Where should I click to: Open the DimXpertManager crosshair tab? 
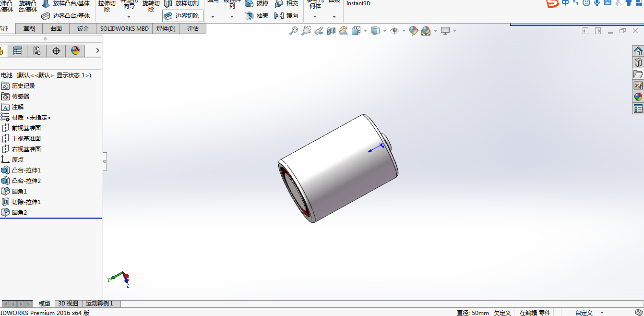56,51
